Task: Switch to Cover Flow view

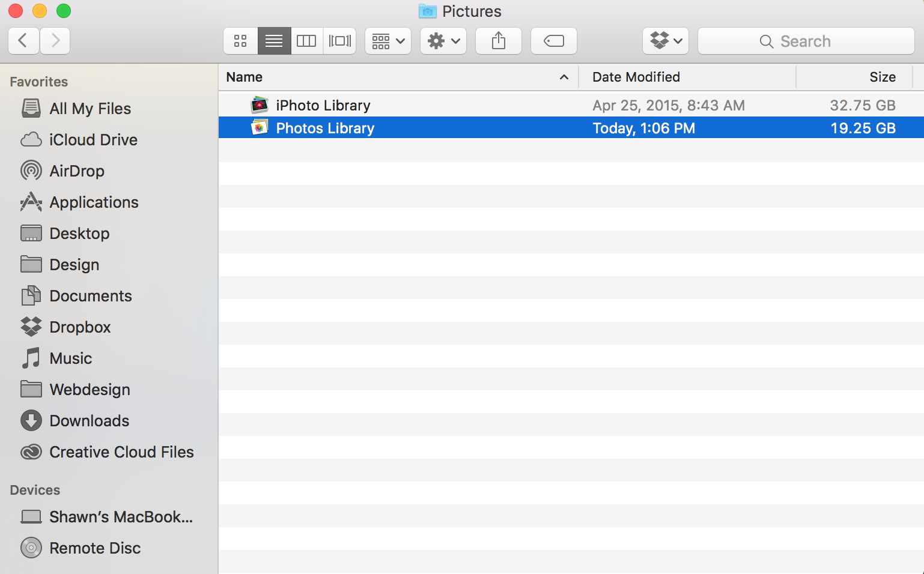Action: (339, 41)
